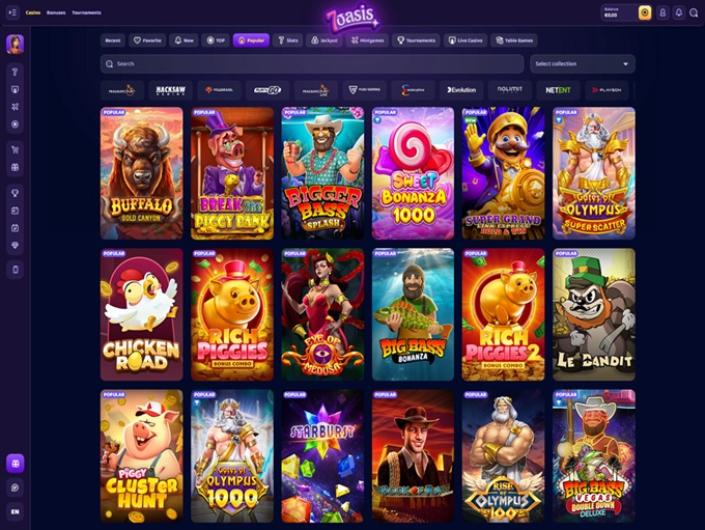Screen dimensions: 705x530
Task: Open the gift box icon in sidebar
Action: point(15,168)
